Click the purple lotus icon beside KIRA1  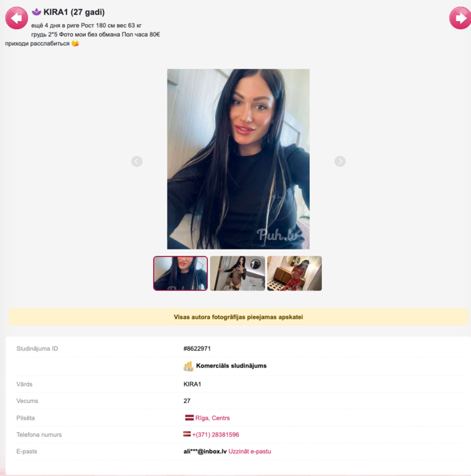pos(36,12)
